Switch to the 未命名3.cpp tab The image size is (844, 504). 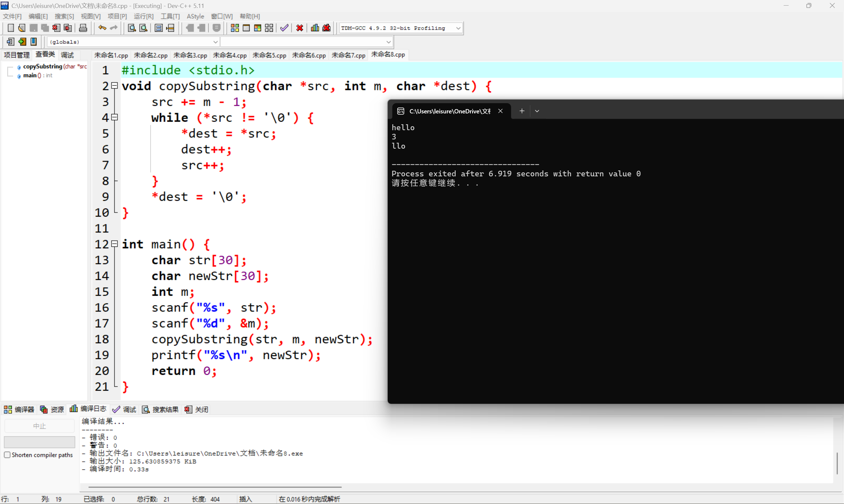pyautogui.click(x=190, y=55)
